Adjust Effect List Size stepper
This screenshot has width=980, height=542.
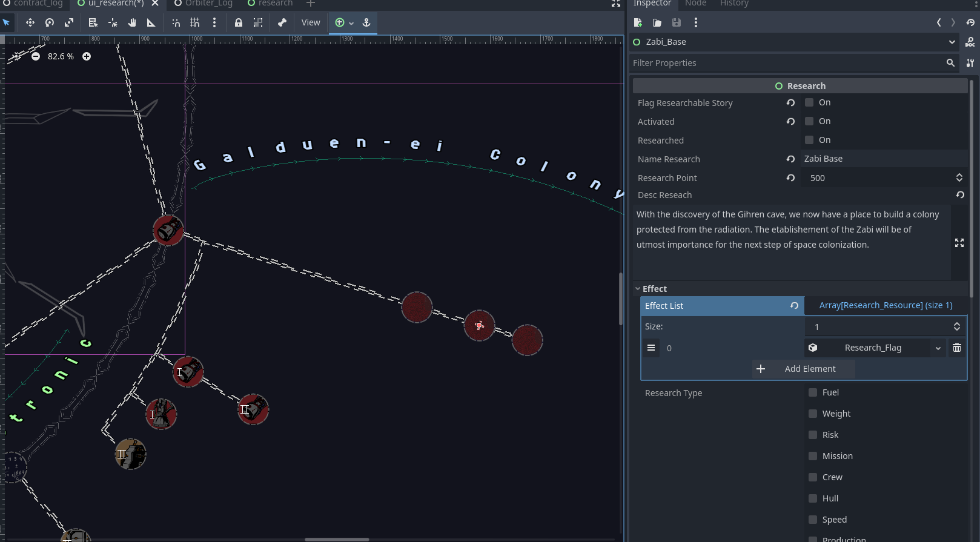click(957, 326)
